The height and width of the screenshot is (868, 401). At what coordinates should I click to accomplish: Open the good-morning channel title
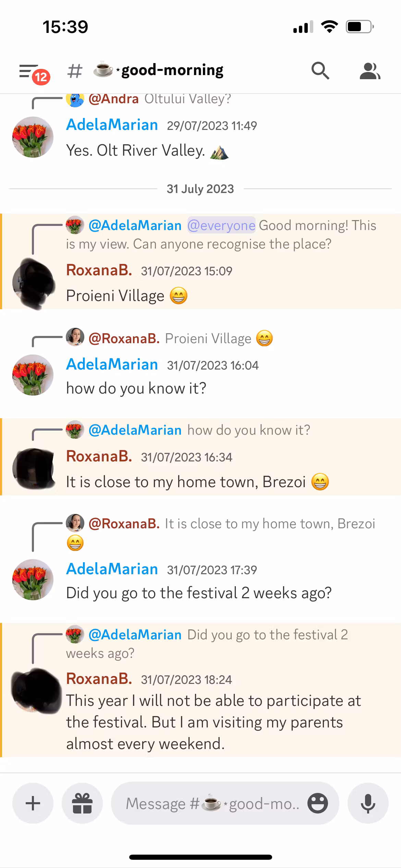pos(172,70)
